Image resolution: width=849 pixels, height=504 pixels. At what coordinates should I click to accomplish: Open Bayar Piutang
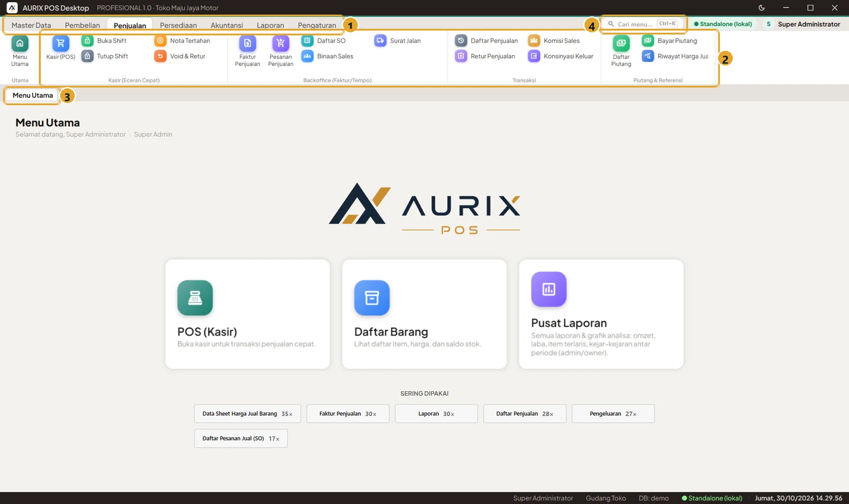[x=670, y=40]
